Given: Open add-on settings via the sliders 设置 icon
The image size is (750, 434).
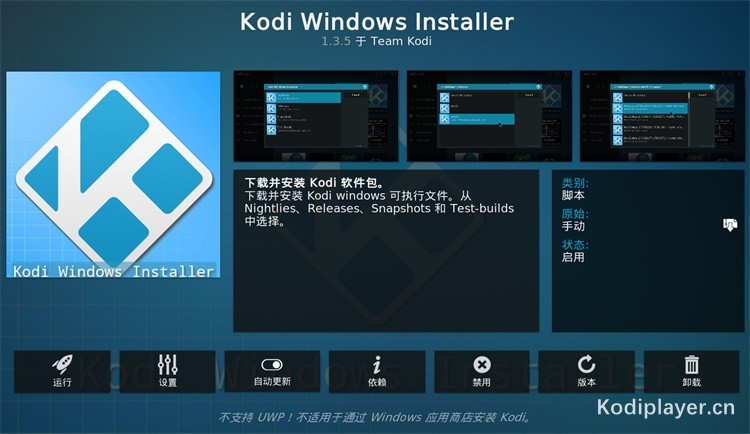Looking at the screenshot, I should [167, 371].
